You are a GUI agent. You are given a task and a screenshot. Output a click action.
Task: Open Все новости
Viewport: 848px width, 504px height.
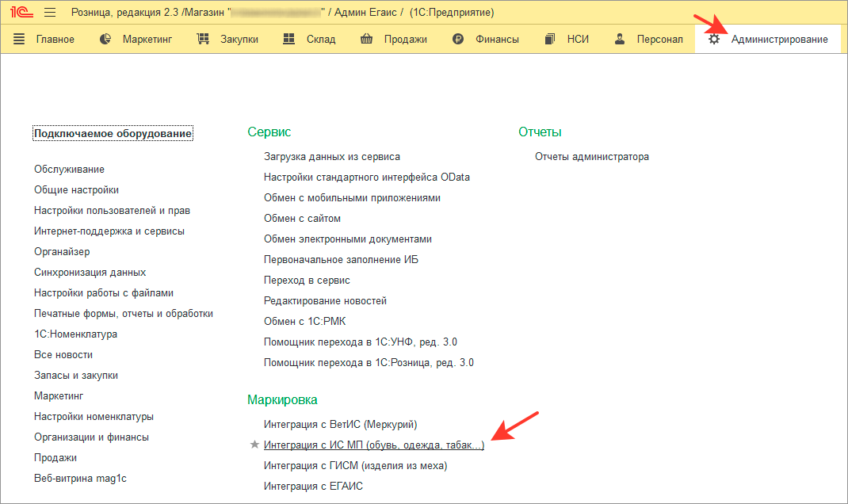tap(63, 354)
